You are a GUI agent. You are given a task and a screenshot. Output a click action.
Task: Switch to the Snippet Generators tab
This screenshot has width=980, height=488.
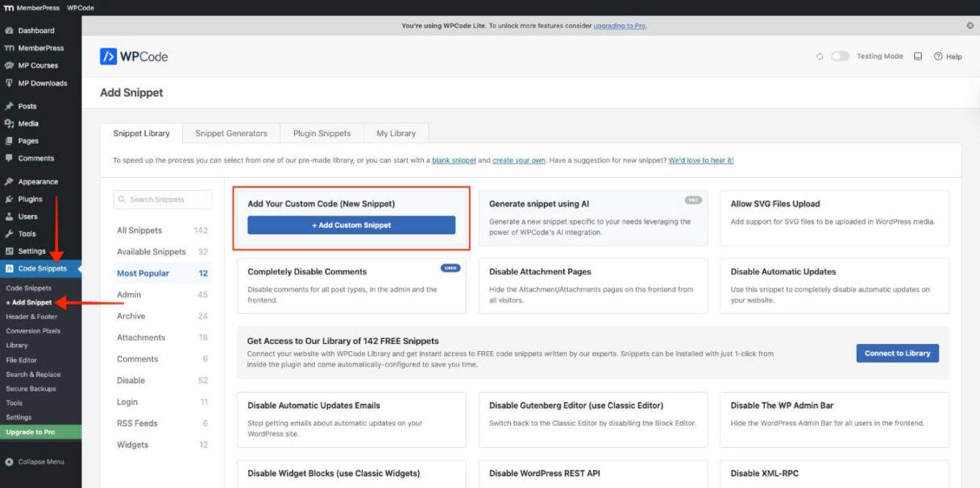point(231,134)
